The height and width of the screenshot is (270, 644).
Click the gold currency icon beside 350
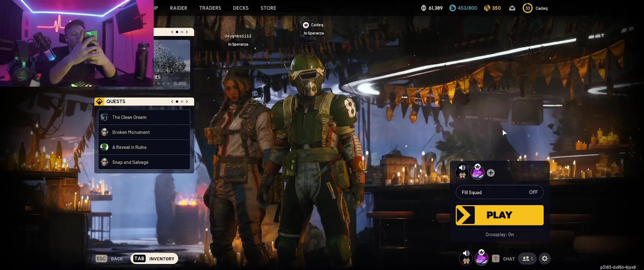pos(487,8)
